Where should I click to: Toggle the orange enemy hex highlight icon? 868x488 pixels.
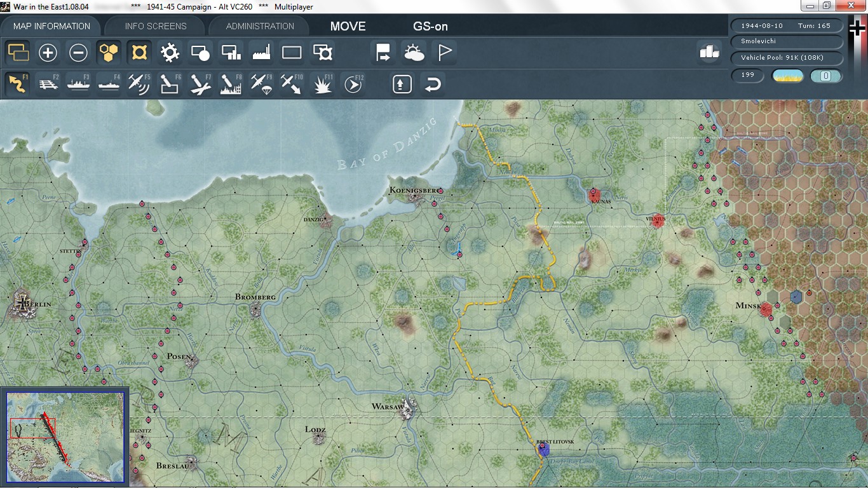[139, 52]
